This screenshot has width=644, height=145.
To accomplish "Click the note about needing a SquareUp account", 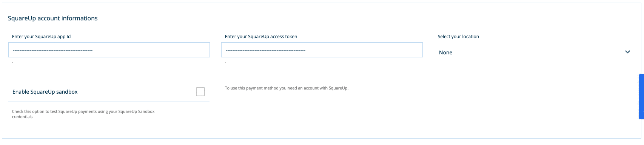I will click(x=287, y=88).
